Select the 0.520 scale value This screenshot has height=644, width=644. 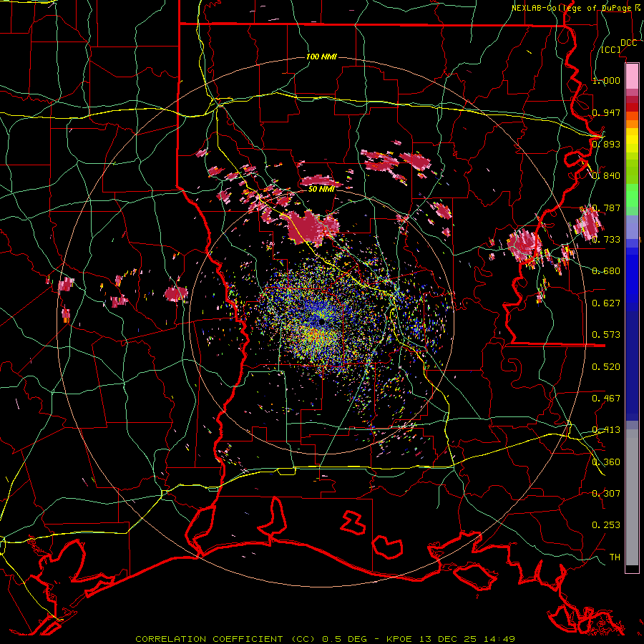point(606,367)
